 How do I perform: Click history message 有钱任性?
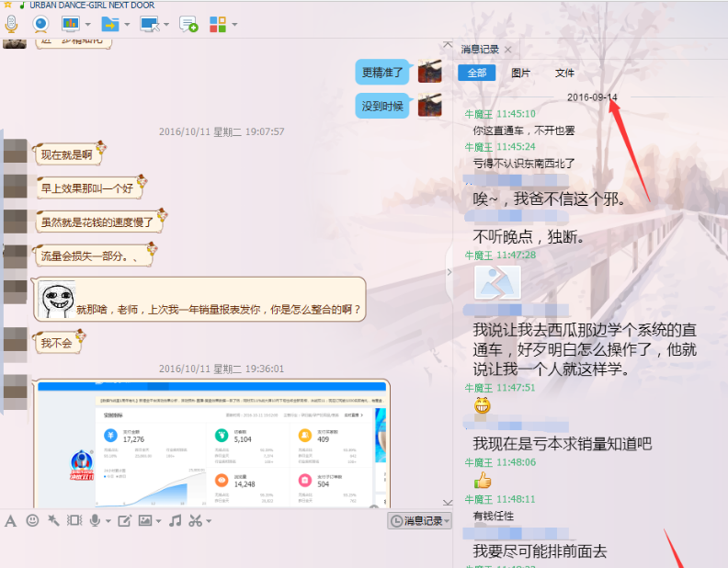[x=493, y=516]
